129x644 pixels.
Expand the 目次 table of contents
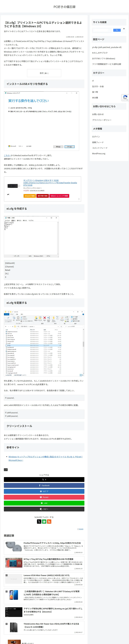[44, 73]
